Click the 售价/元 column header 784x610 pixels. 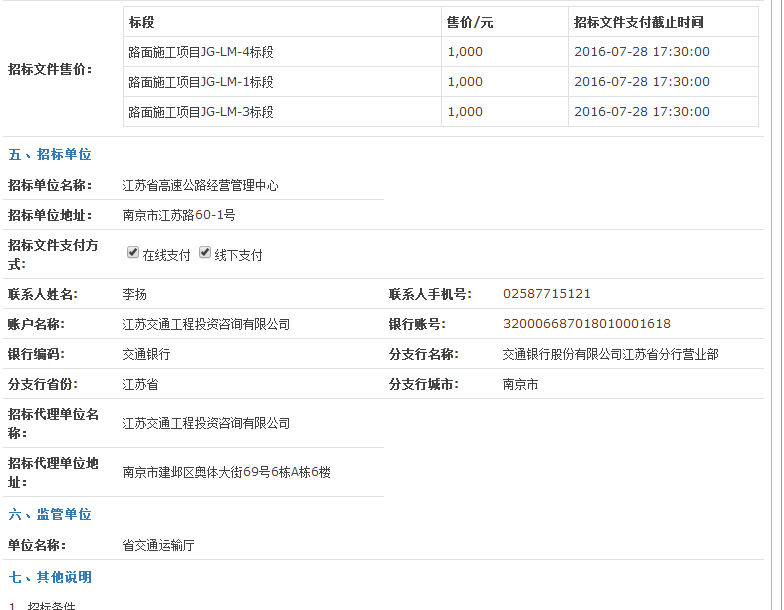tap(469, 22)
